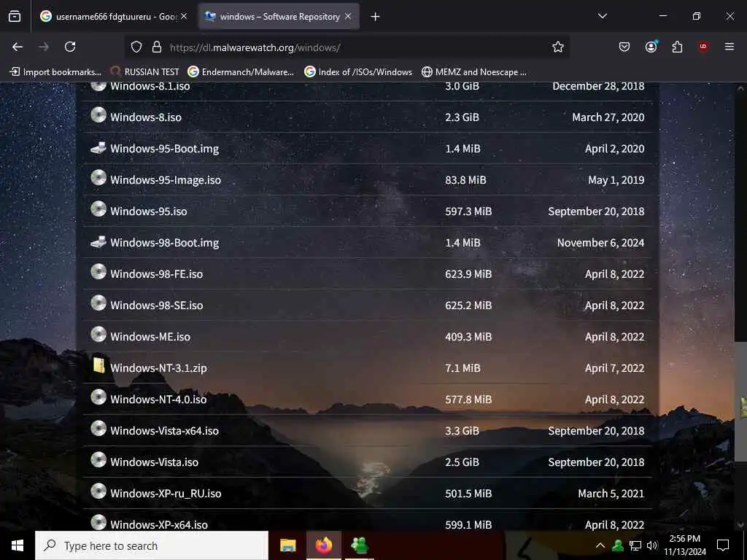The width and height of the screenshot is (747, 560).
Task: Open the Firefox View icon
Action: click(15, 17)
